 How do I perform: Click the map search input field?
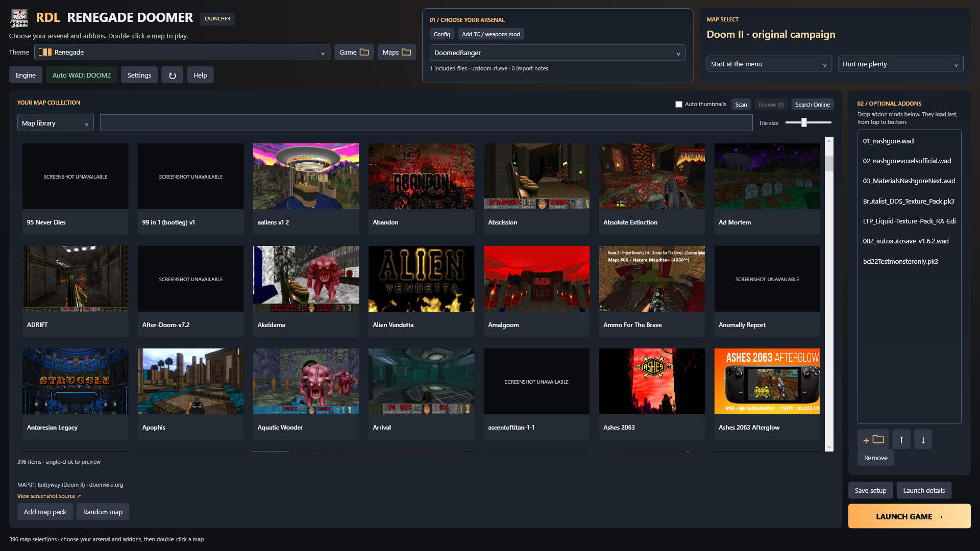(x=426, y=123)
